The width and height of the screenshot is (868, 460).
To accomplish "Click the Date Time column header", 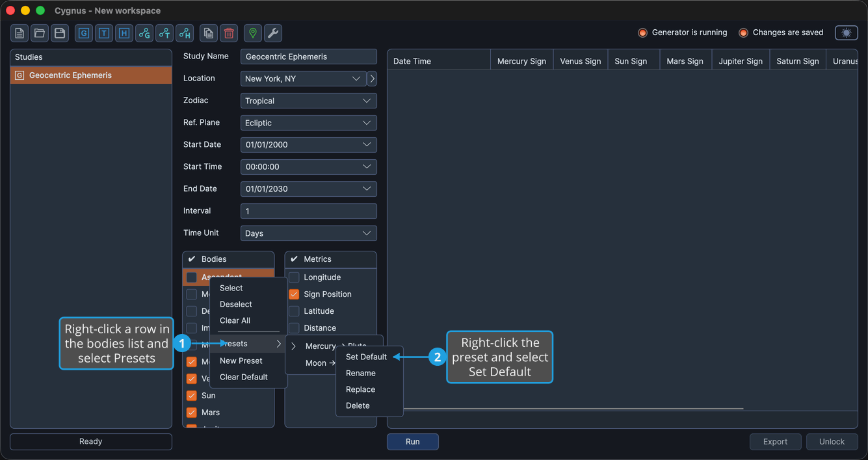I will 439,61.
